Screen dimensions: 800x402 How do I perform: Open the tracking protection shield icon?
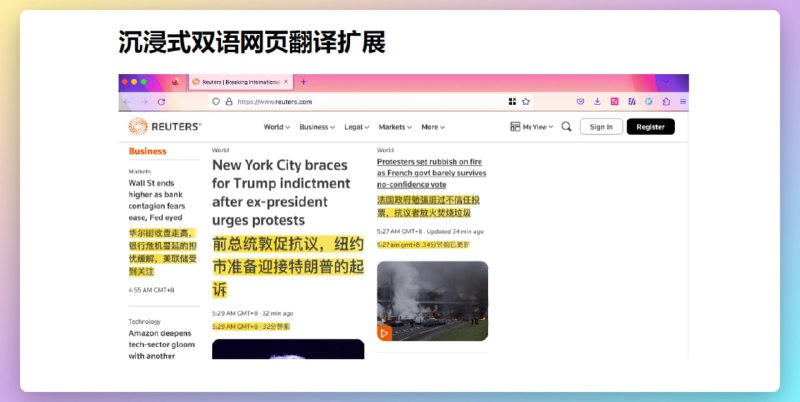[216, 102]
